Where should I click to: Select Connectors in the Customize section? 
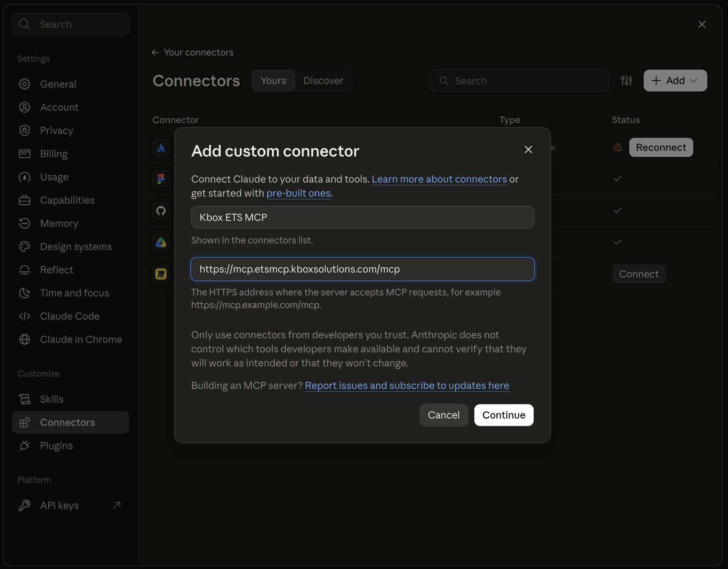click(70, 423)
